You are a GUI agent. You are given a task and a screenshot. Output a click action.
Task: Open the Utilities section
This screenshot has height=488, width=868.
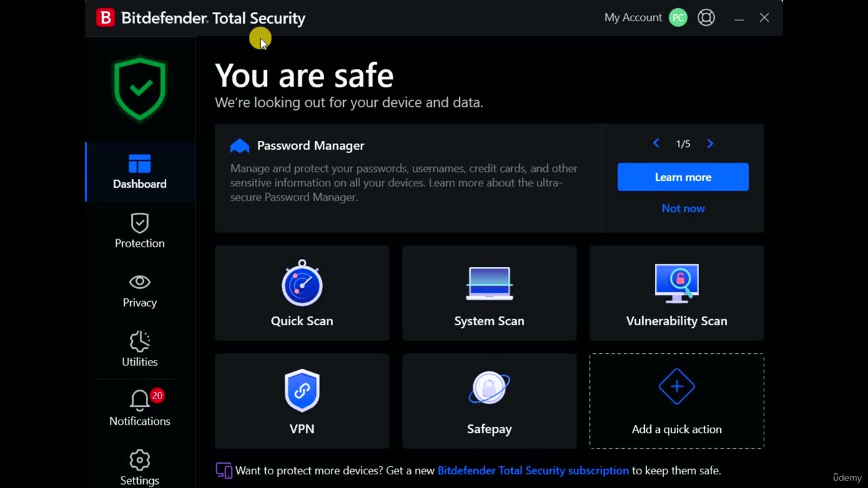click(x=140, y=350)
